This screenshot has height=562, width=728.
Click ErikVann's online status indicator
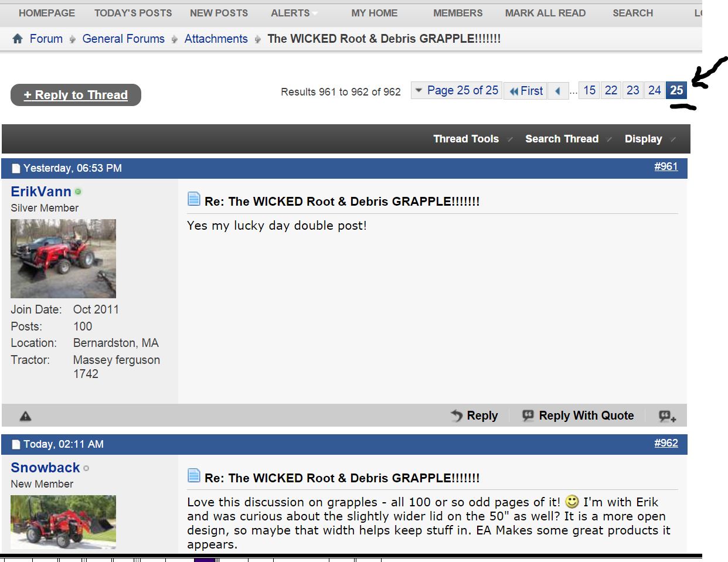click(78, 192)
